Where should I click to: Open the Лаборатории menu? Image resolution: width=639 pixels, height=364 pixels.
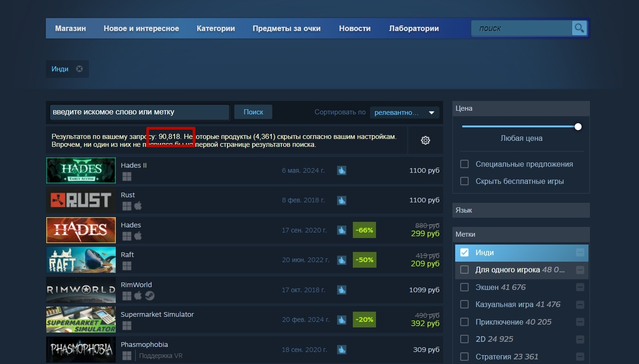[414, 28]
